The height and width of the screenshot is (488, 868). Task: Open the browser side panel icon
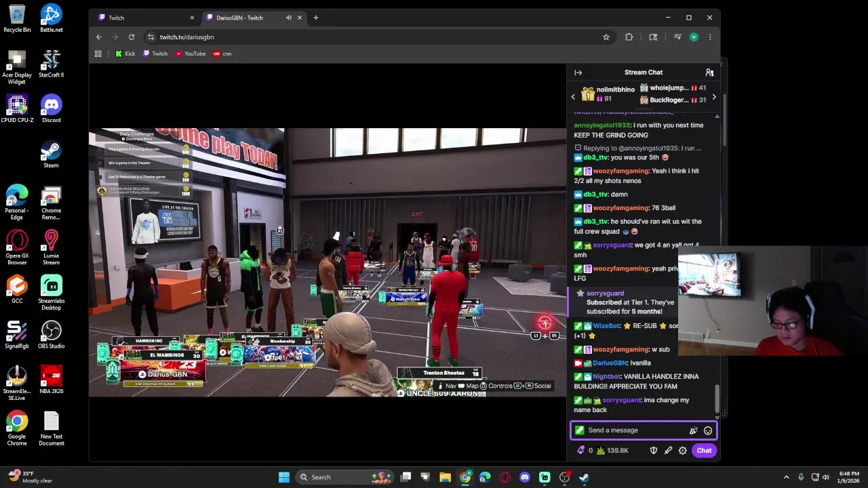point(653,37)
